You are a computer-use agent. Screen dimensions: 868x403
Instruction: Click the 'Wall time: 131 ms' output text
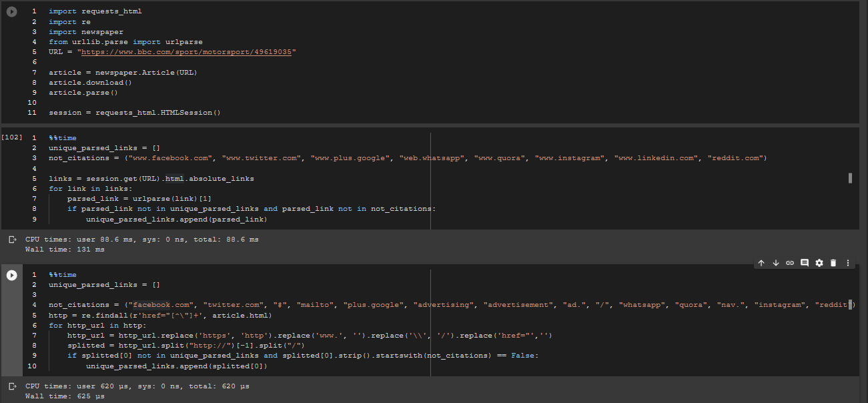(x=65, y=250)
